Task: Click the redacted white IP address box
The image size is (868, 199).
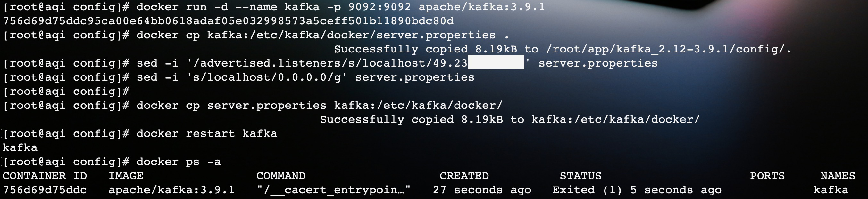Action: click(x=496, y=62)
